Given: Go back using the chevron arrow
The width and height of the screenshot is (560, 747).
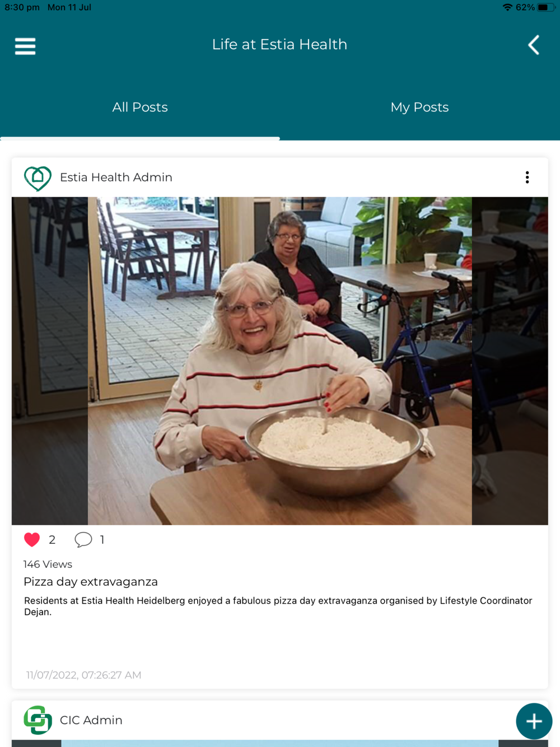Looking at the screenshot, I should pos(534,45).
